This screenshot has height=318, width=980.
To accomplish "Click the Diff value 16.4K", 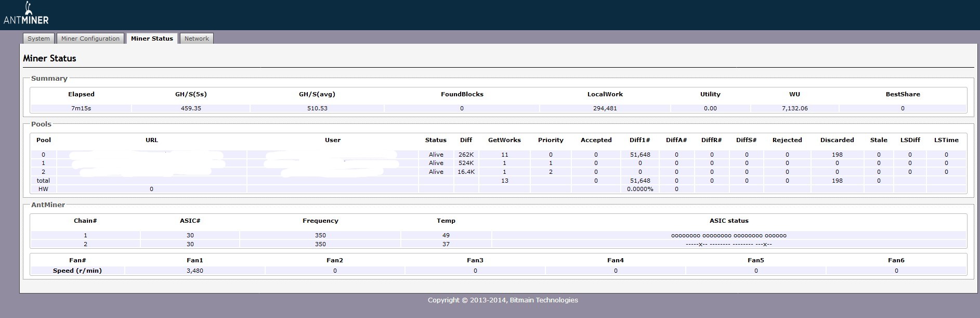I will [x=466, y=172].
